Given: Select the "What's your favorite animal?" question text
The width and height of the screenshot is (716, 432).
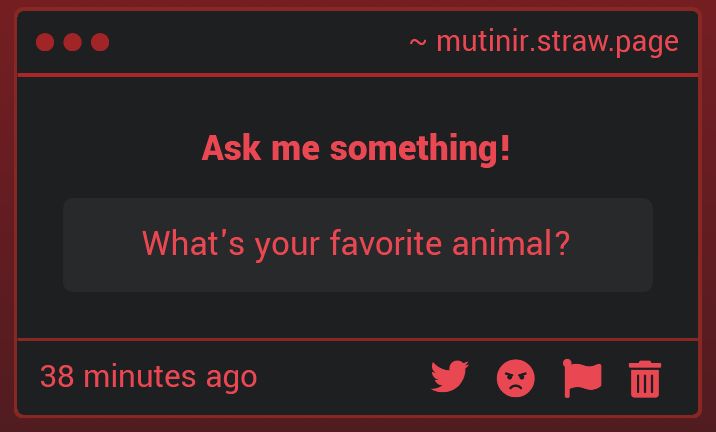Looking at the screenshot, I should click(x=356, y=244).
